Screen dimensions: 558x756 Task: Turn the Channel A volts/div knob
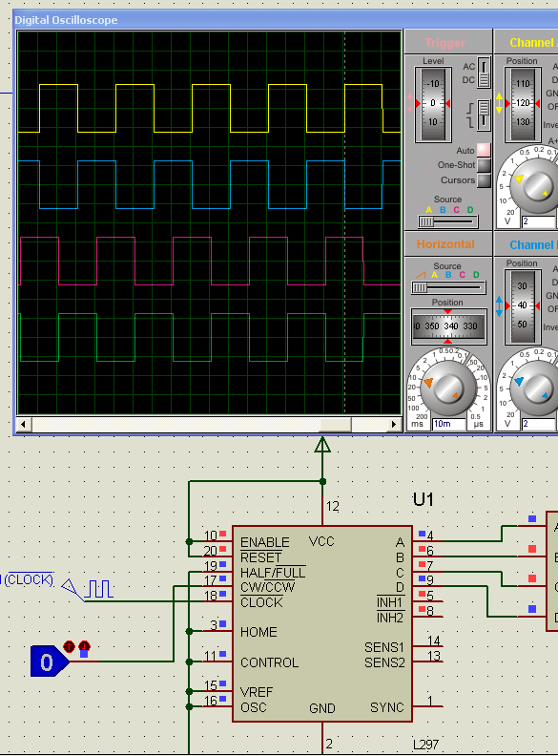pyautogui.click(x=536, y=187)
